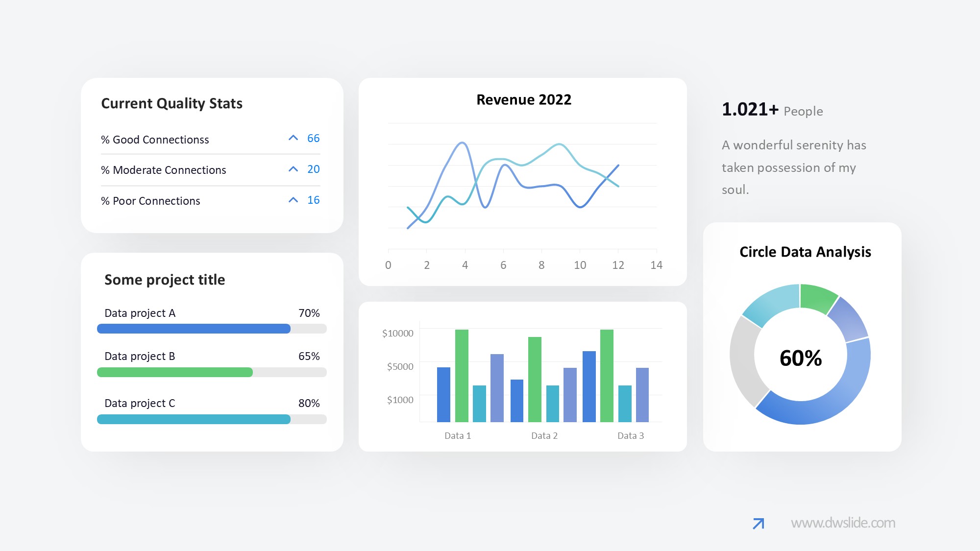Click the Circle Data Analysis heading
Screen dimensions: 980x551
coord(805,252)
